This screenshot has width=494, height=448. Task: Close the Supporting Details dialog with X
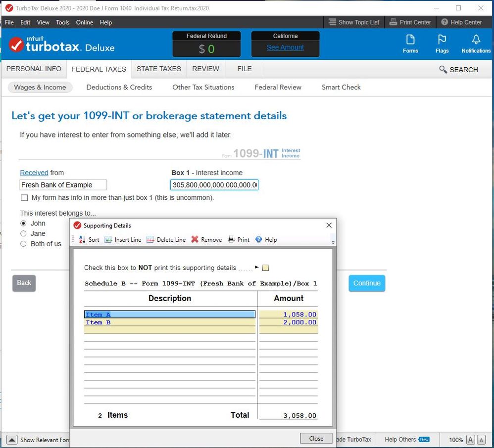(x=329, y=225)
